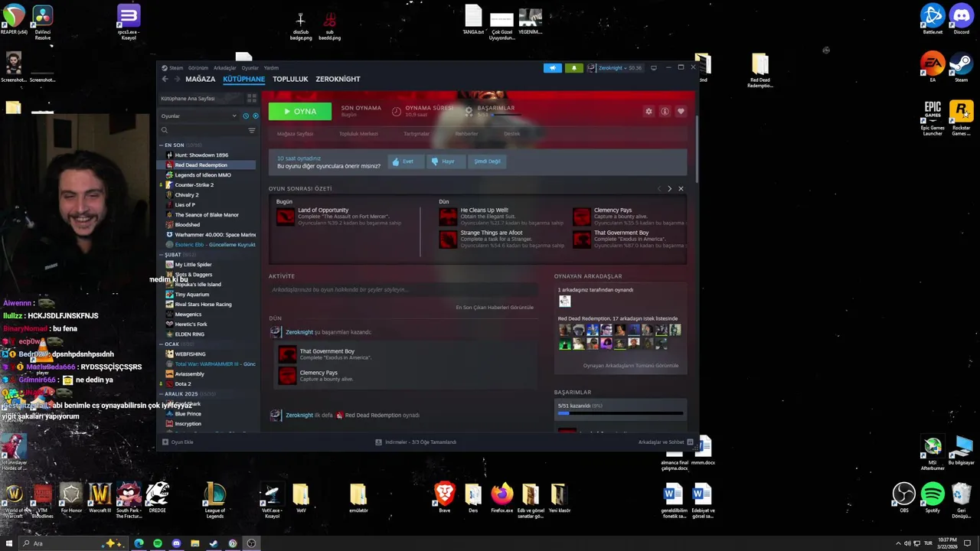Open Steam announcements megaphone icon
Image resolution: width=980 pixels, height=551 pixels.
click(x=553, y=67)
